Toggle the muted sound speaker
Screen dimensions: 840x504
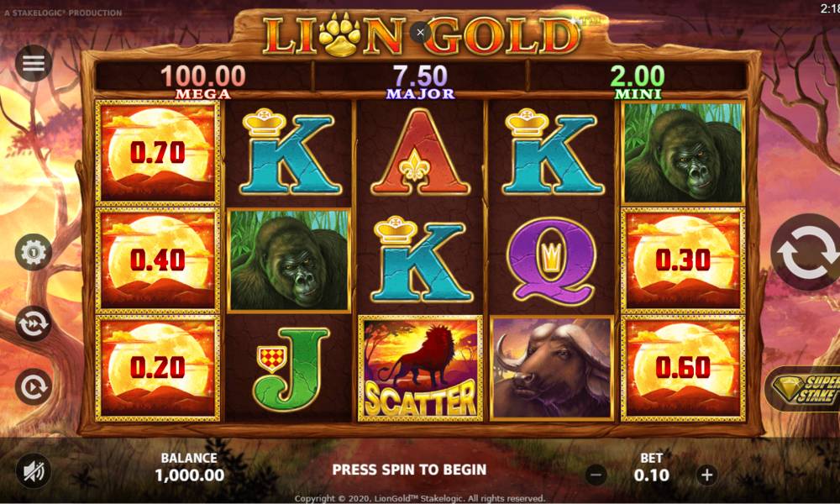click(x=34, y=471)
